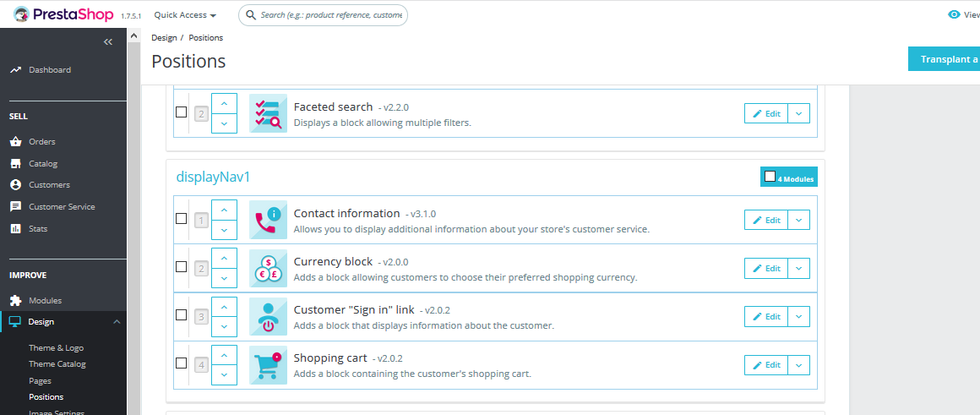
Task: Collapse the Design menu section
Action: [117, 322]
